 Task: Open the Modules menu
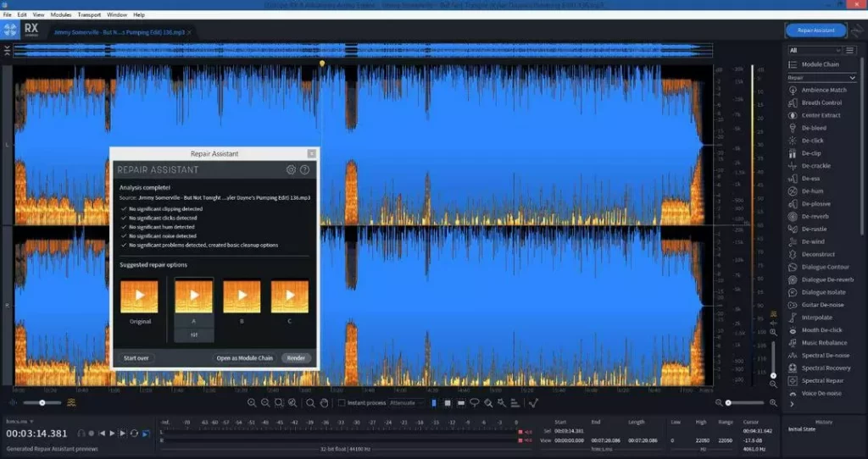click(61, 15)
